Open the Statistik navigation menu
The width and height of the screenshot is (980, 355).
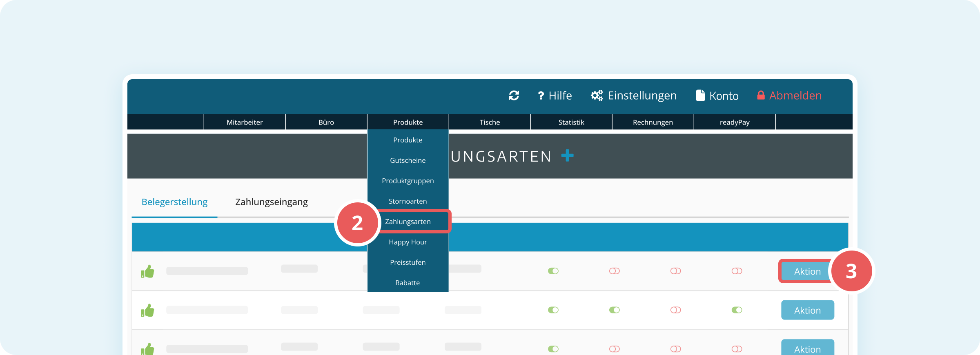(x=571, y=122)
